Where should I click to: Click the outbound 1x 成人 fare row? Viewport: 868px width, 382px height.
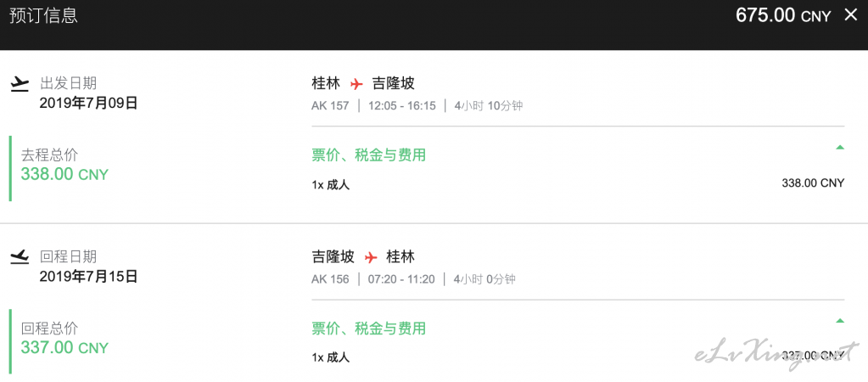click(x=578, y=184)
